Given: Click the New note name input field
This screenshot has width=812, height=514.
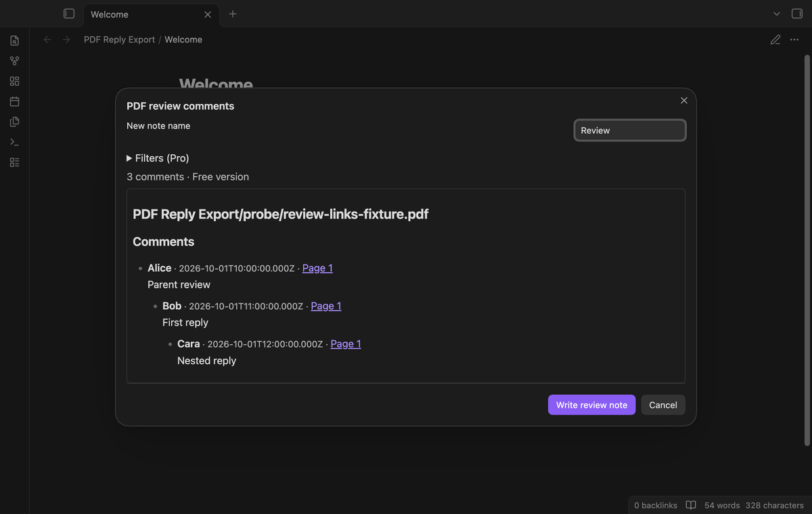Looking at the screenshot, I should pos(630,131).
